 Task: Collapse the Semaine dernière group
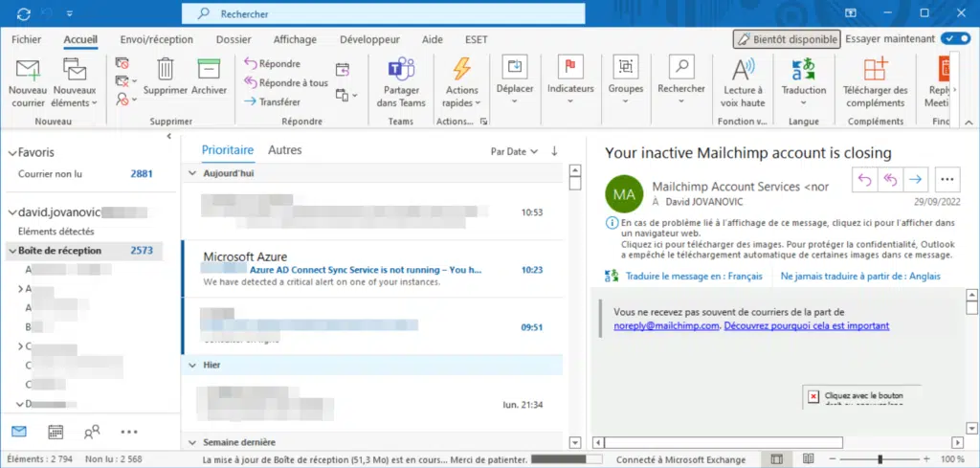point(192,442)
